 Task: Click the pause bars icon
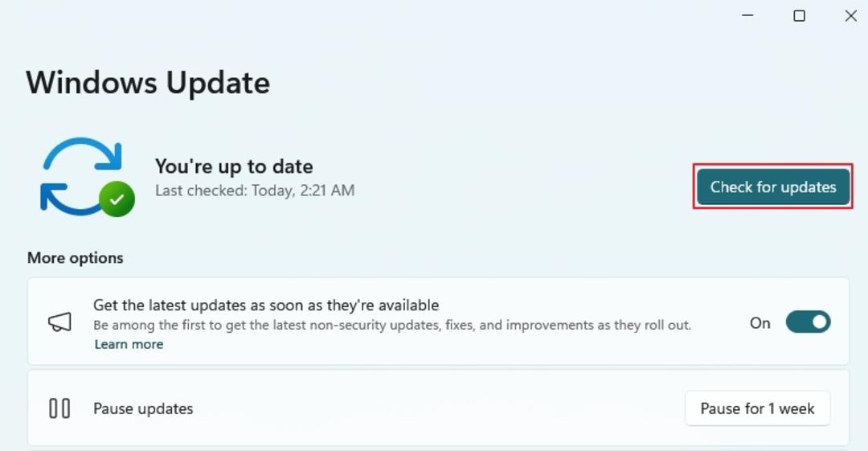(59, 408)
